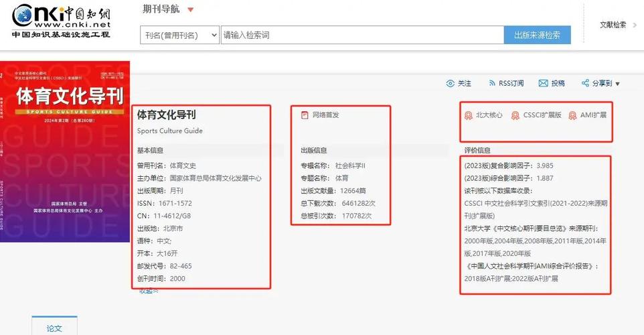Click the 总下载次数 value 6461282次
Image resolution: width=644 pixels, height=335 pixels.
tap(359, 204)
